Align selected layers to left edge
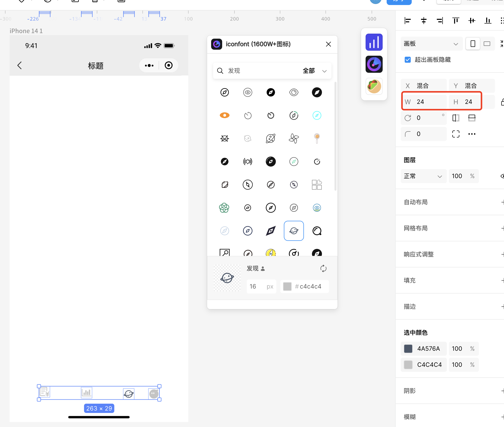Screen dimensions: 504x427 (408, 21)
